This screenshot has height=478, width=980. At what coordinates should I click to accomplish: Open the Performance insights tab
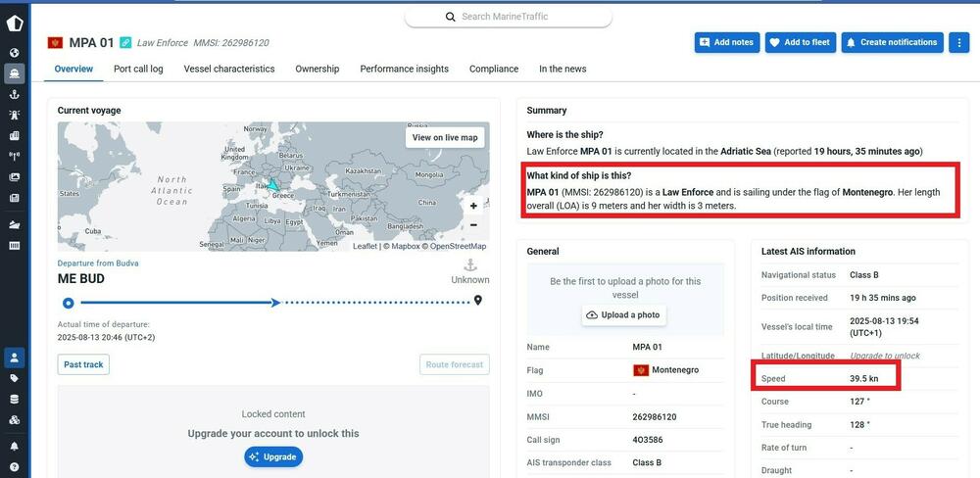click(x=405, y=69)
